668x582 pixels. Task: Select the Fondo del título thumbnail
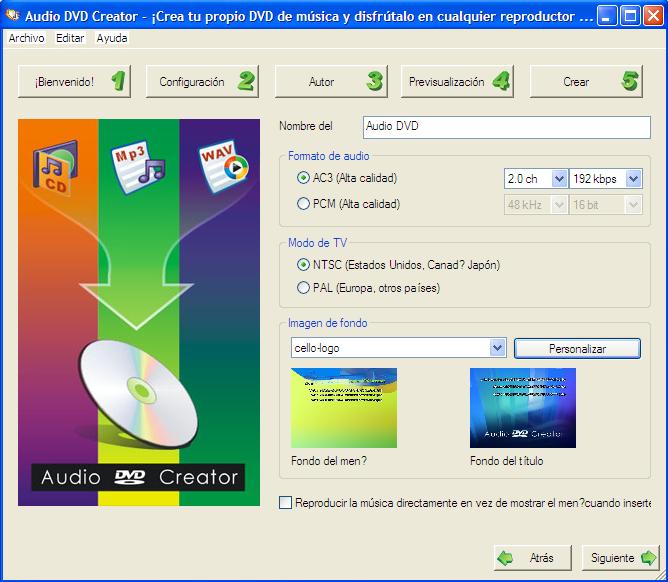(x=523, y=408)
